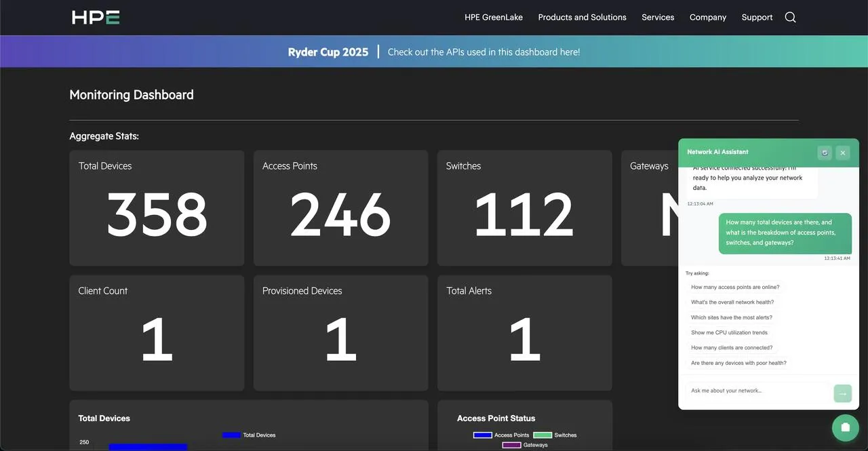
Task: Open the Services navigation menu
Action: click(x=658, y=17)
